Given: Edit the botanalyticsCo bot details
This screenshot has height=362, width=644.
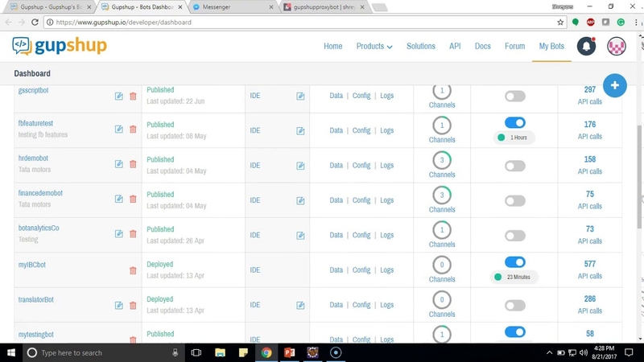Looking at the screenshot, I should tap(118, 234).
